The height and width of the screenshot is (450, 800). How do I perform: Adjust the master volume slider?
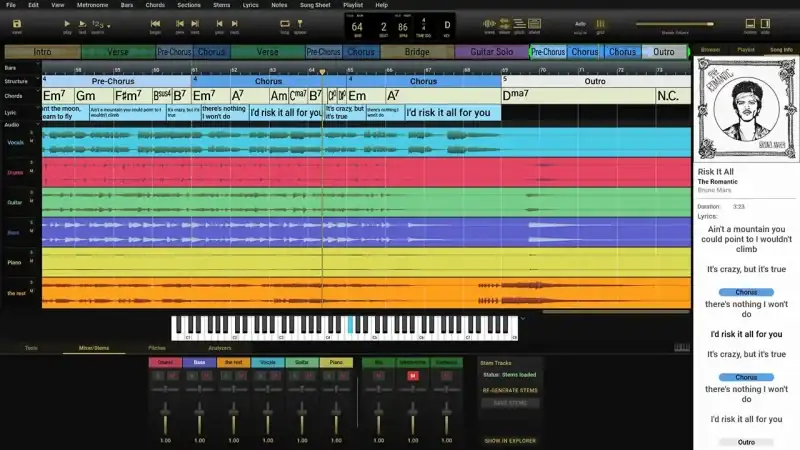pos(674,24)
